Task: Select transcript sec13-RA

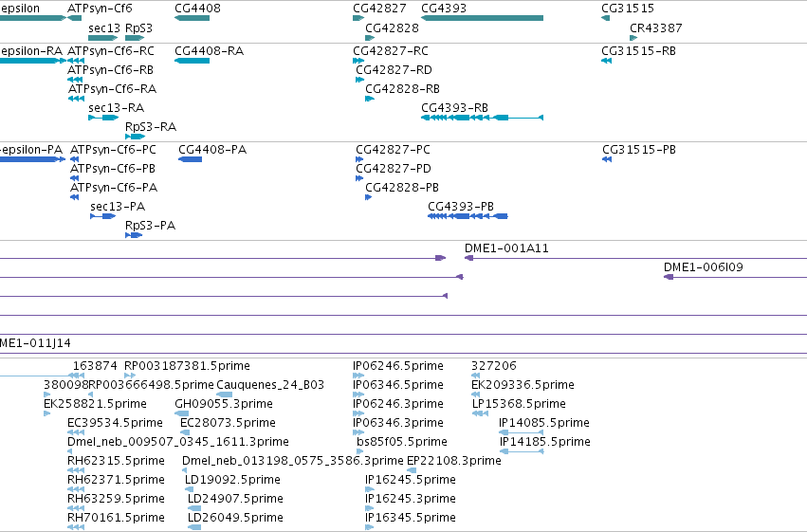Action: (117, 108)
